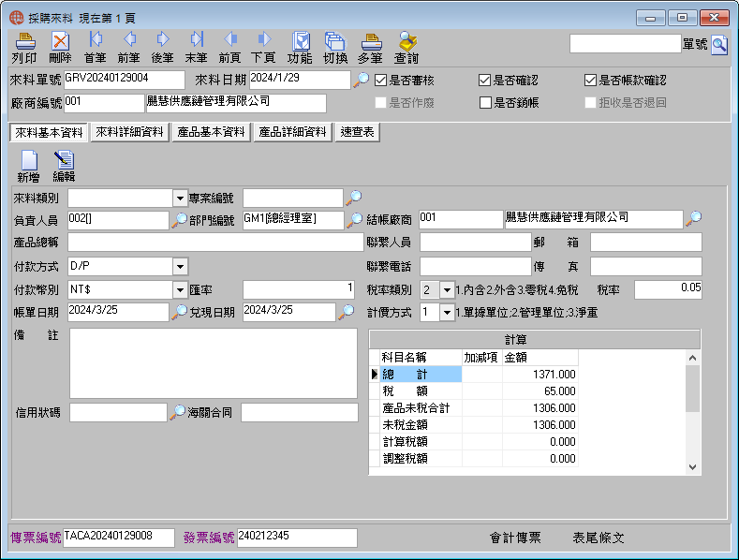Click the 編輯 edit icon

(x=64, y=167)
